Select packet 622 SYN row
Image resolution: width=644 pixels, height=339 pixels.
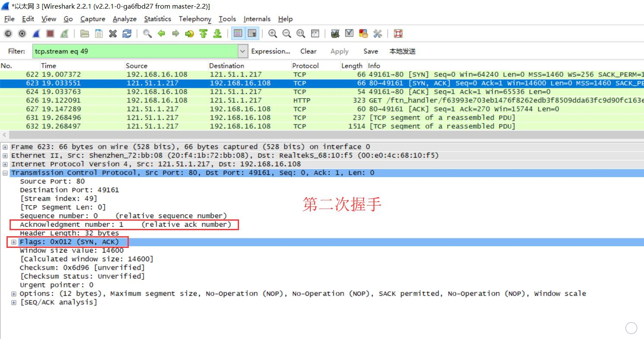pyautogui.click(x=322, y=74)
